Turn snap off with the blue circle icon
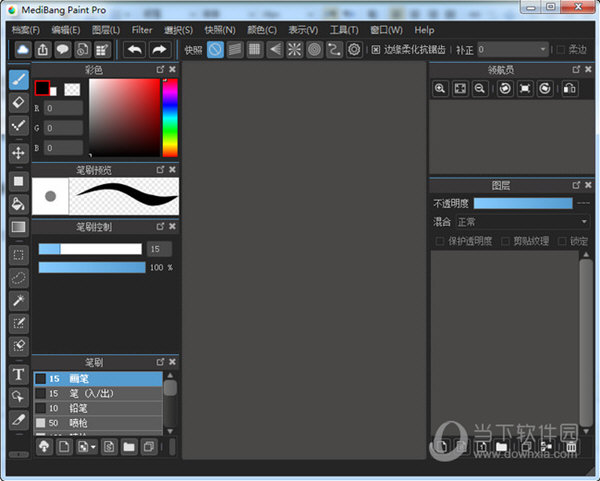 tap(215, 50)
